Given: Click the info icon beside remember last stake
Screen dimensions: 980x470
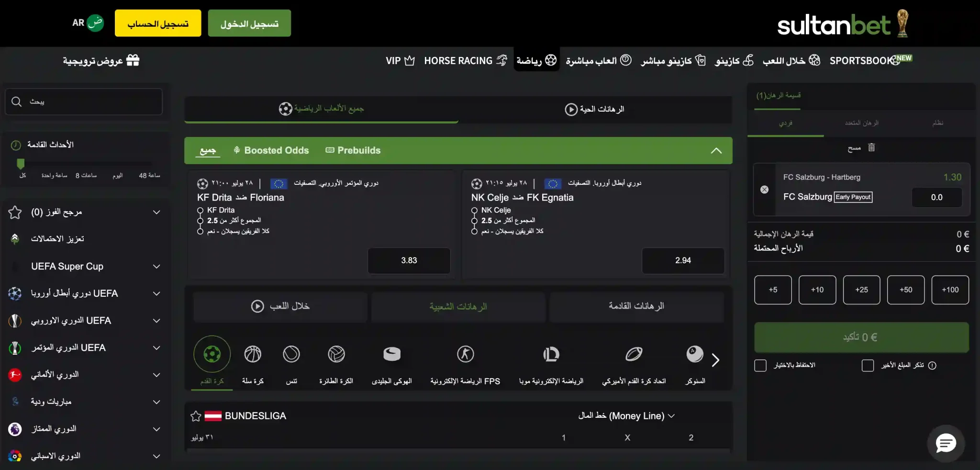Looking at the screenshot, I should tap(932, 366).
